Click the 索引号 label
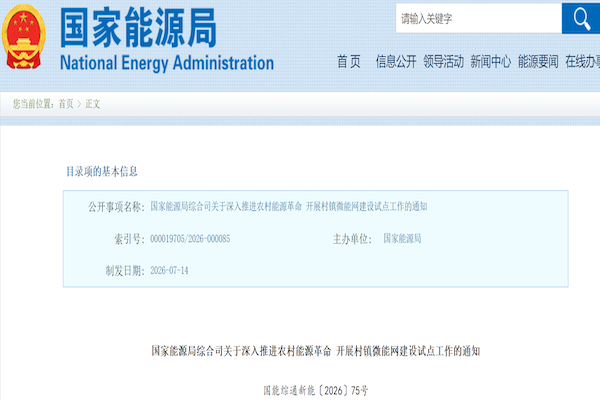This screenshot has height=400, width=600. (x=130, y=239)
